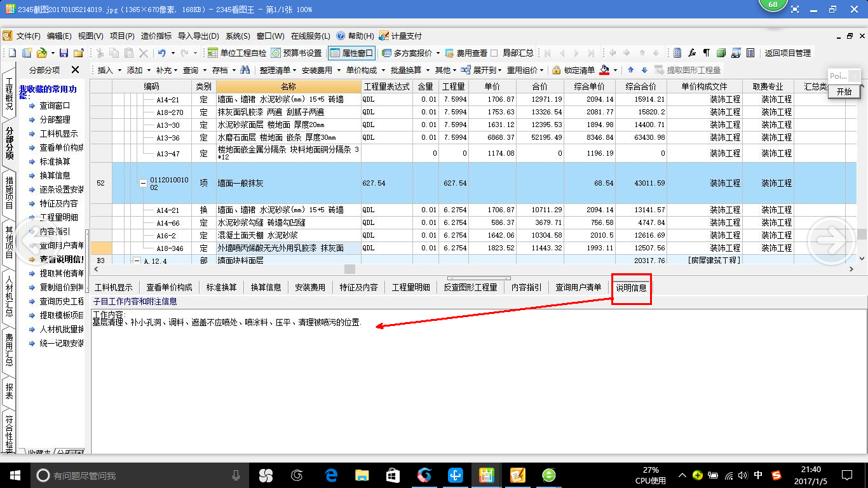Open the fill color dropdown arrow

[615, 70]
